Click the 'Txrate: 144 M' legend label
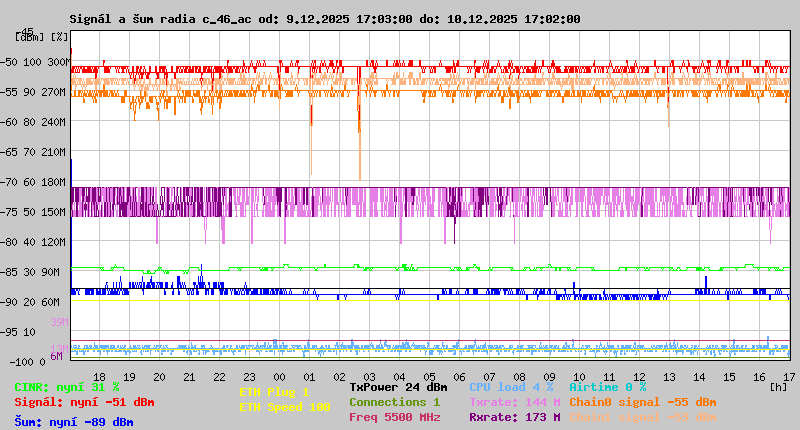Viewport: 800px width, 430px height. pos(515,402)
